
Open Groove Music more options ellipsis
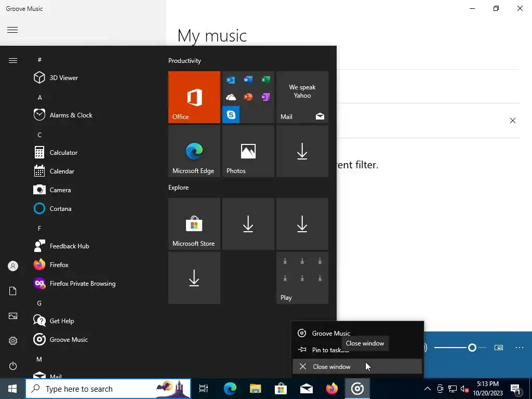click(520, 348)
